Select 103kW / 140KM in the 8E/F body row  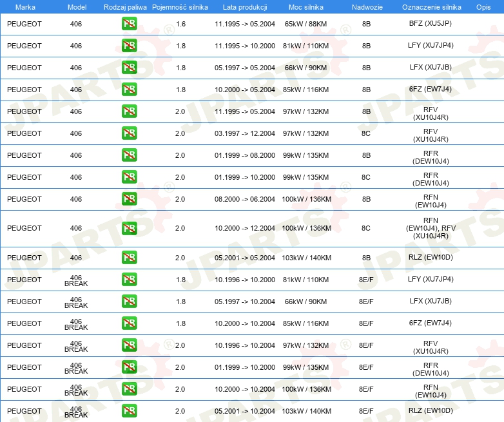pyautogui.click(x=306, y=411)
